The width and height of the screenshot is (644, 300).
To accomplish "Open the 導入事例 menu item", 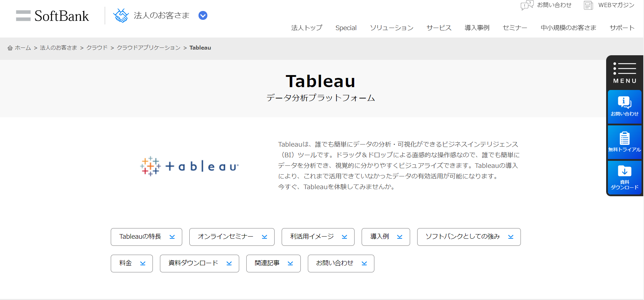I will click(477, 28).
